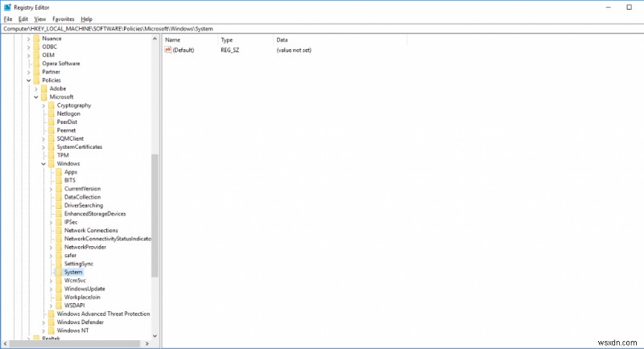644x349 pixels.
Task: Click the Netlogon folder icon
Action: click(52, 113)
